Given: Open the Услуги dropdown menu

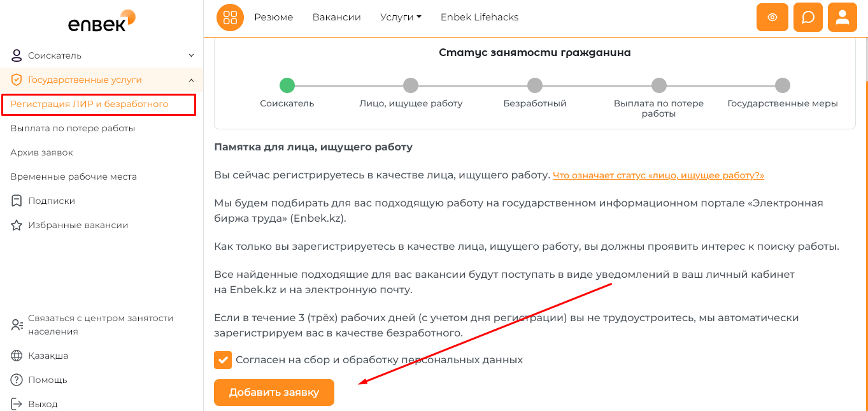Looking at the screenshot, I should pos(401,17).
